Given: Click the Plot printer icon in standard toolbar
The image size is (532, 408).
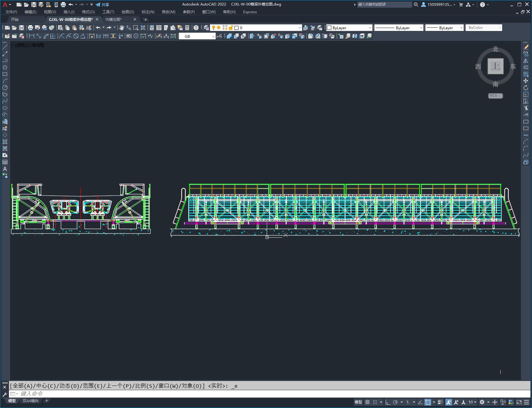Looking at the screenshot, I should (30, 28).
